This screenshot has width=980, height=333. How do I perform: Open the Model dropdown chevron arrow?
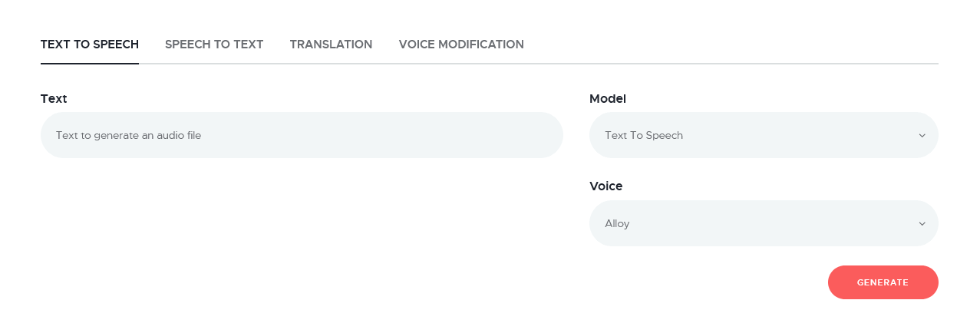(x=922, y=136)
